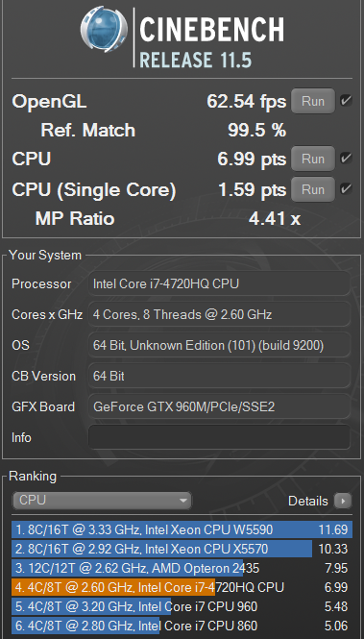Open the CPU ranking type dropdown
364x639 pixels.
click(102, 501)
